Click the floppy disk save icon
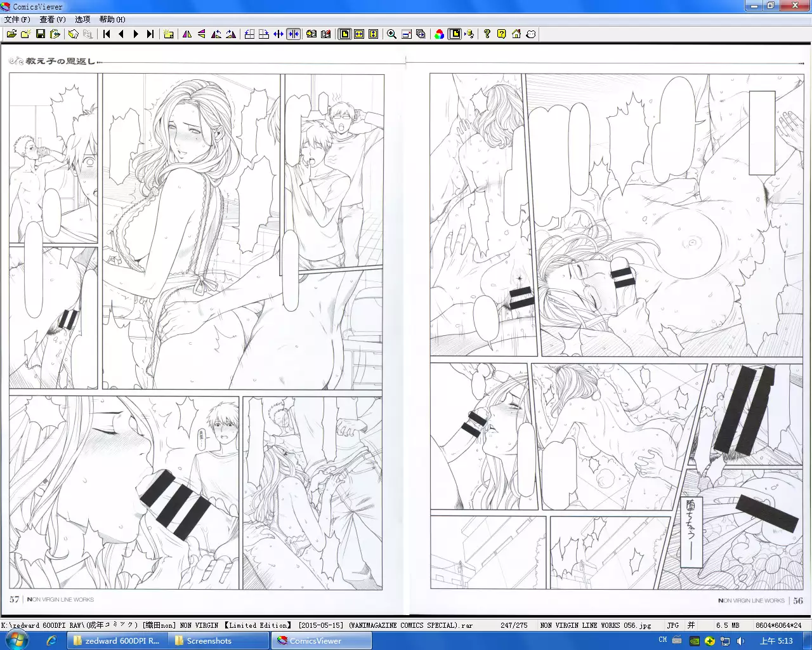 tap(41, 34)
